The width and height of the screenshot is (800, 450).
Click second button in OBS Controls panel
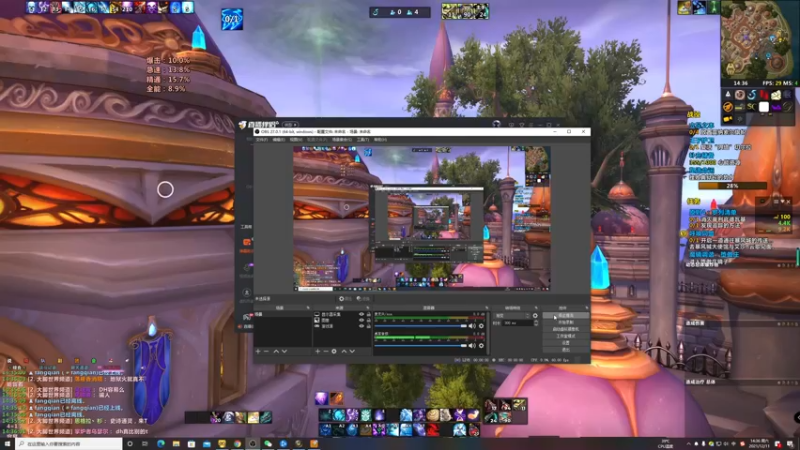[x=566, y=322]
